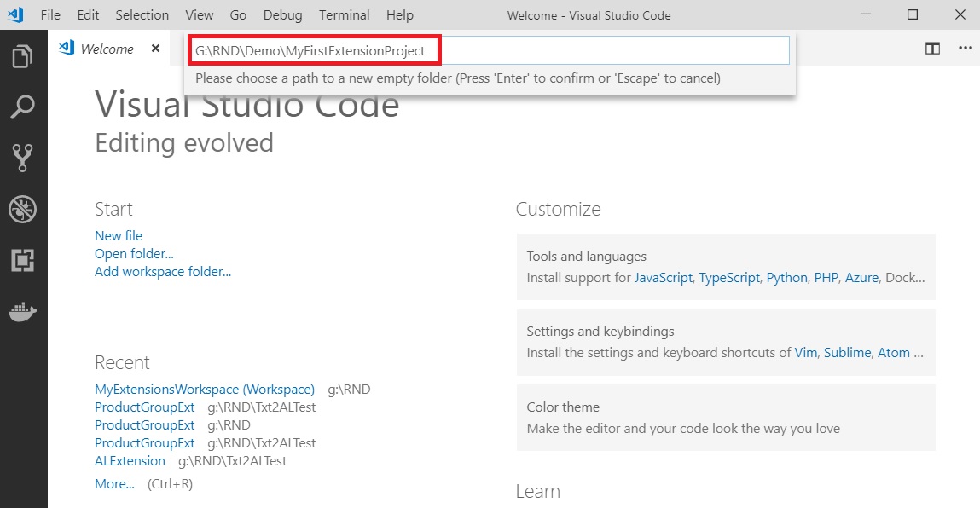Click the New file link
980x508 pixels.
(119, 235)
